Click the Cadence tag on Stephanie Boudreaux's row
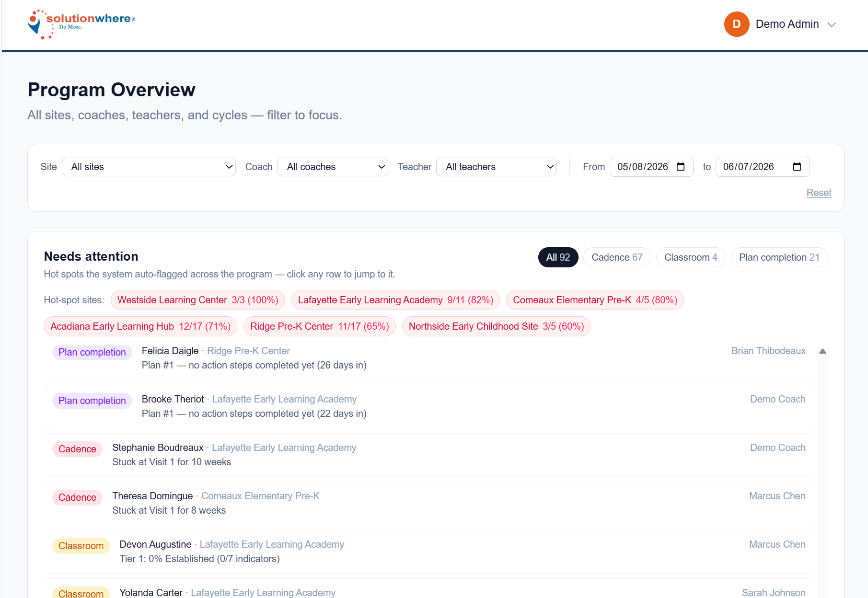This screenshot has width=868, height=598. pyautogui.click(x=77, y=449)
